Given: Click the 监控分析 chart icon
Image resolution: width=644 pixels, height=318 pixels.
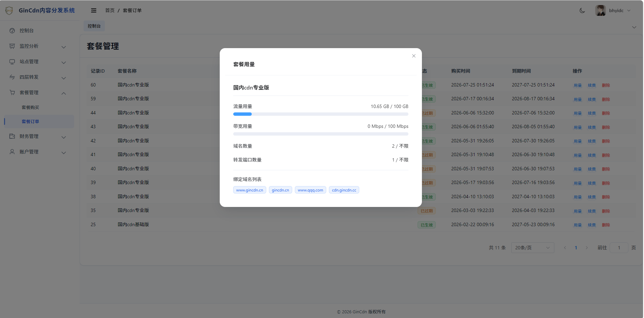Looking at the screenshot, I should point(12,46).
